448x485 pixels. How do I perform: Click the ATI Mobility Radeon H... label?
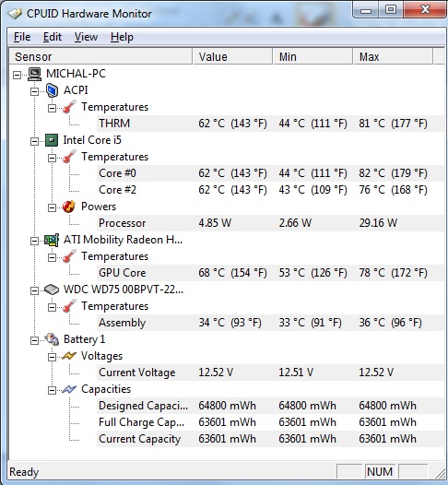123,240
